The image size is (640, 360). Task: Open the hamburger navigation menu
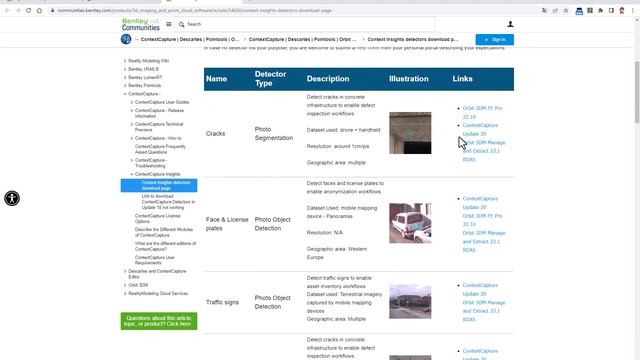click(x=169, y=24)
